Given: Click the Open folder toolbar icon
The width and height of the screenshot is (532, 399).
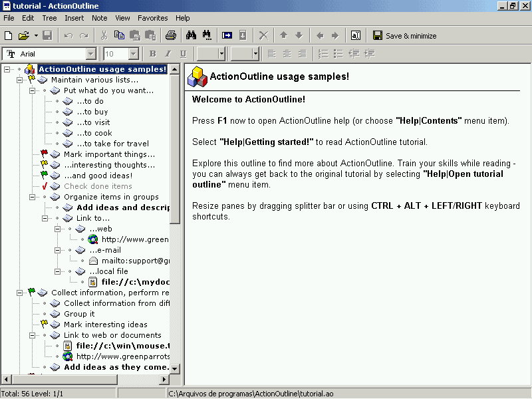Looking at the screenshot, I should 23,35.
